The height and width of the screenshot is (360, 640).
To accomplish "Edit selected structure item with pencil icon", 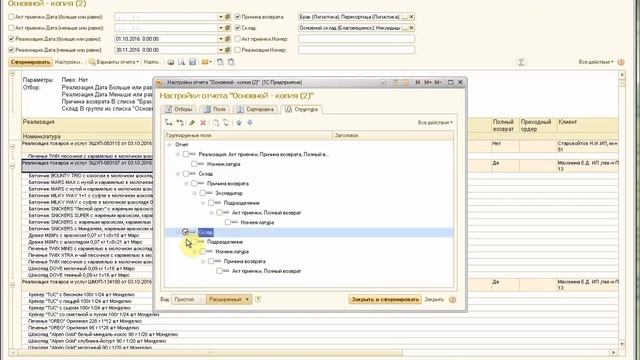I will click(x=191, y=122).
